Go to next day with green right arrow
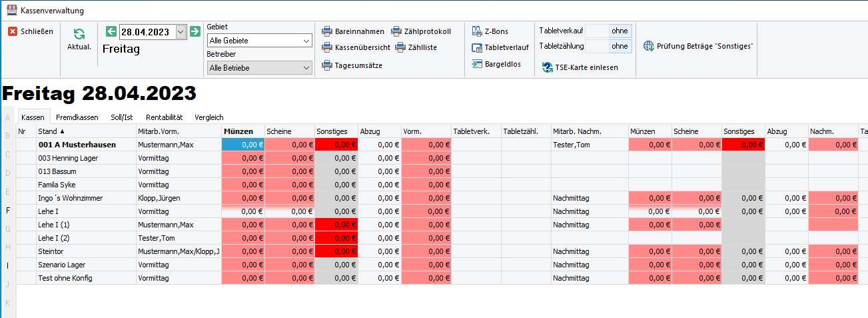Image resolution: width=868 pixels, height=318 pixels. [195, 31]
